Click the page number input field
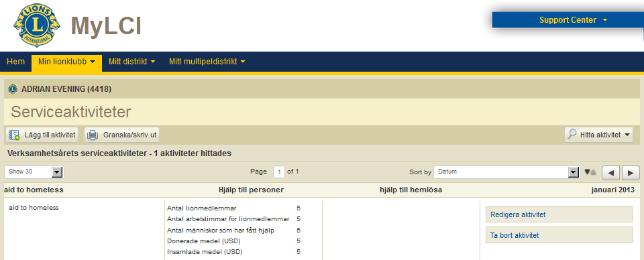Image resolution: width=644 pixels, height=260 pixels. (x=279, y=172)
